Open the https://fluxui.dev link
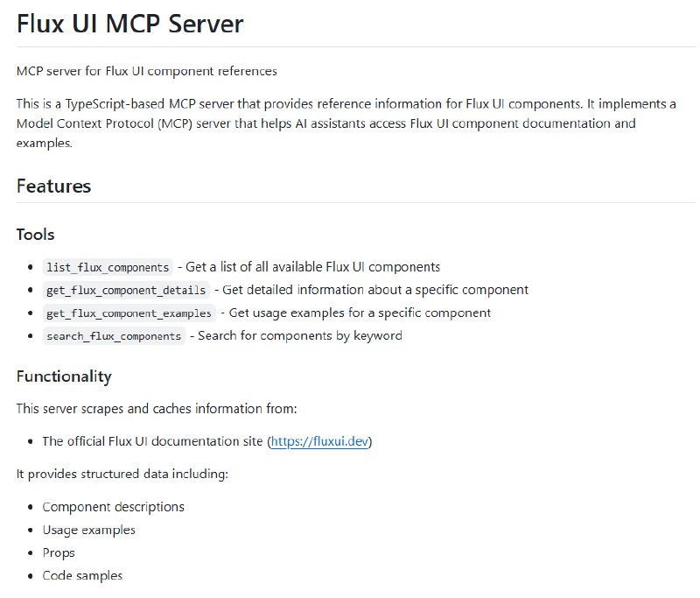Screen dimensions: 700x598 (x=319, y=442)
